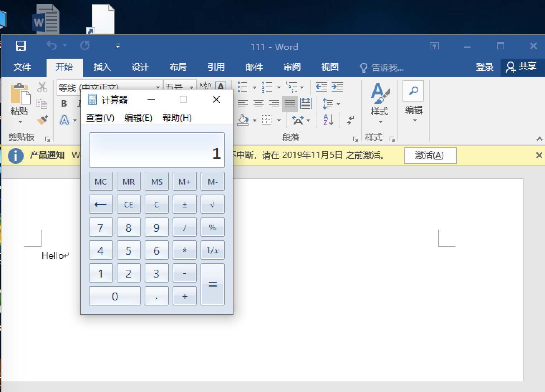Collapse the ribbon with the chevron

point(539,139)
